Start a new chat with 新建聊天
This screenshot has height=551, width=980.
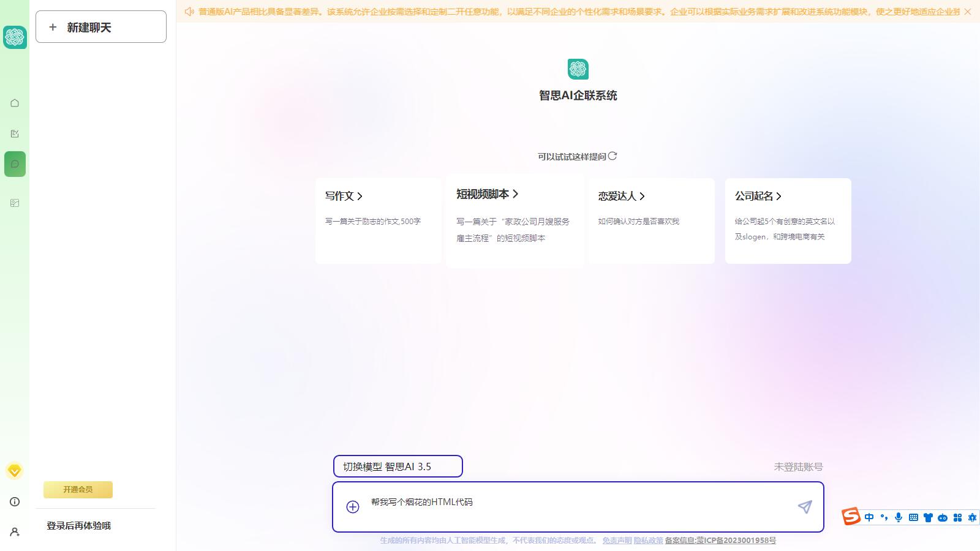point(101,27)
